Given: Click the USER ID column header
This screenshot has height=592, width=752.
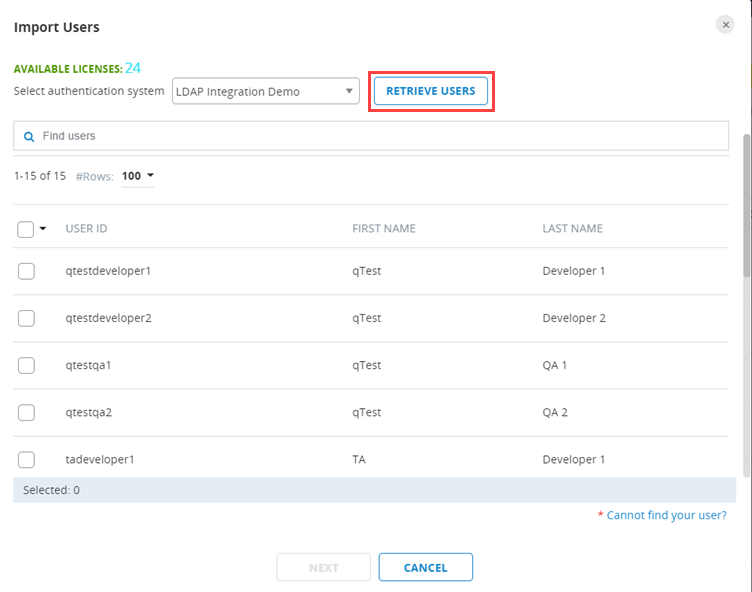Looking at the screenshot, I should (x=86, y=229).
